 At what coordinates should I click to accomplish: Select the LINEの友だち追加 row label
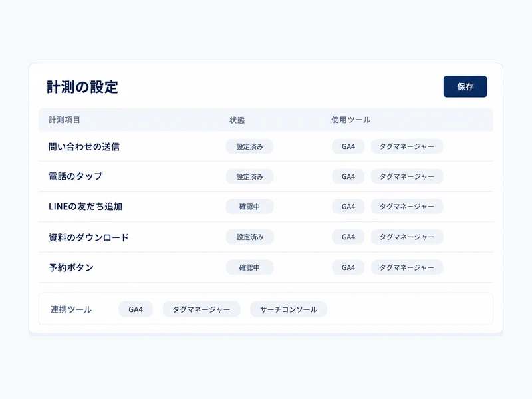tap(85, 207)
